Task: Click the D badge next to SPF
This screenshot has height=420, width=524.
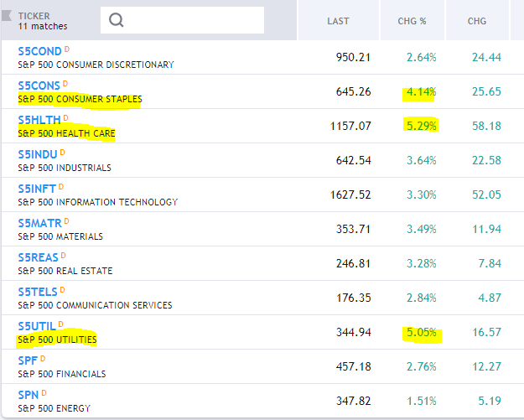Action: click(x=43, y=359)
